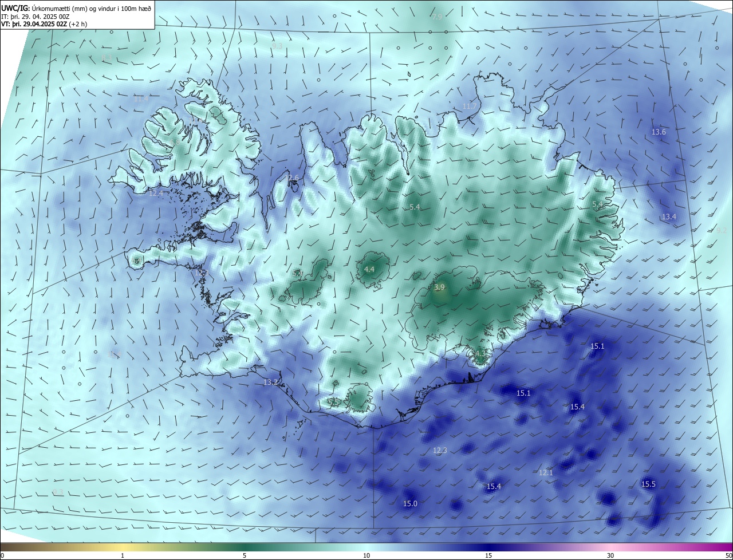The image size is (733, 560).
Task: Click colorbar tick label 30
Action: coord(610,555)
